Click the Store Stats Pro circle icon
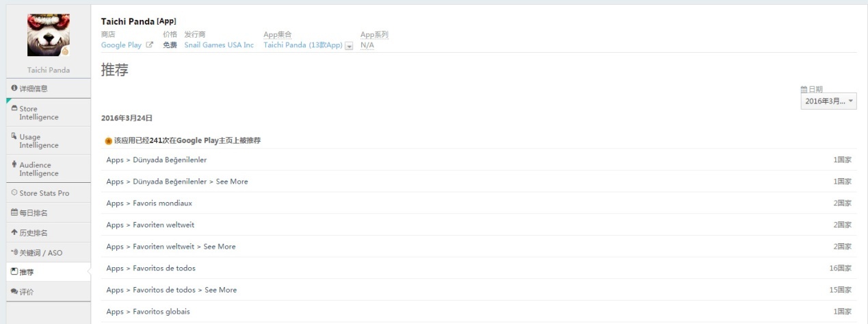Viewport: 868px width, 324px height. click(14, 193)
